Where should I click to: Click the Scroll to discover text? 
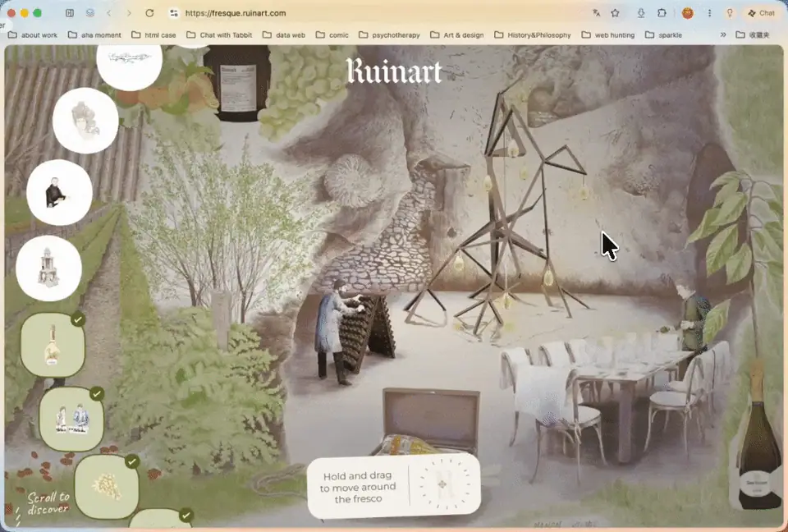[x=48, y=502]
